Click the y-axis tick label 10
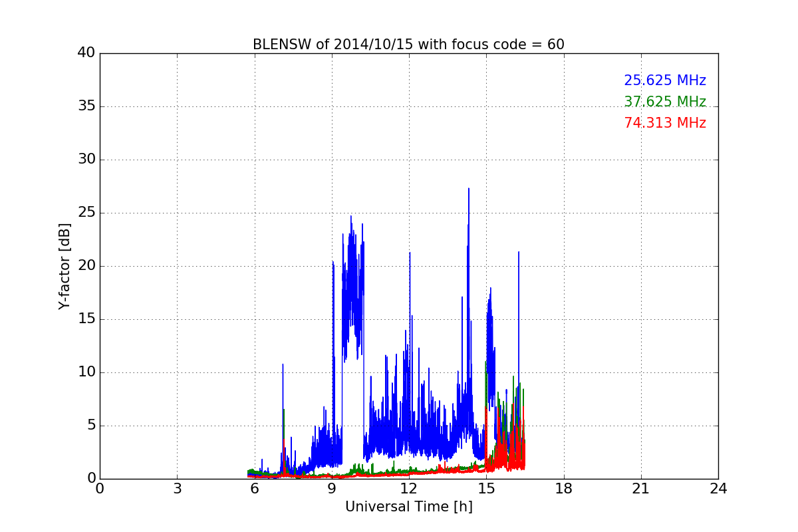 (86, 372)
